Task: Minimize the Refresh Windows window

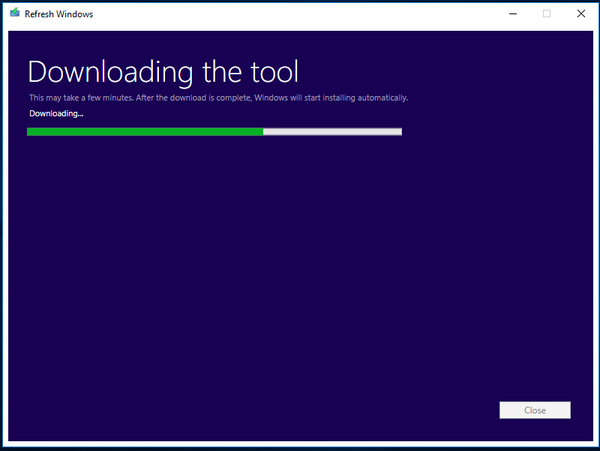Action: point(513,14)
